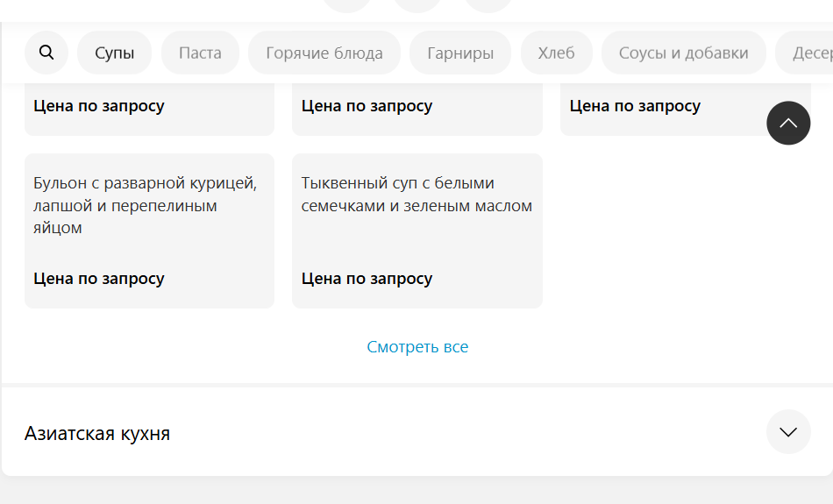The height and width of the screenshot is (504, 833).
Task: Click the menu search magnifier icon
Action: 46,53
